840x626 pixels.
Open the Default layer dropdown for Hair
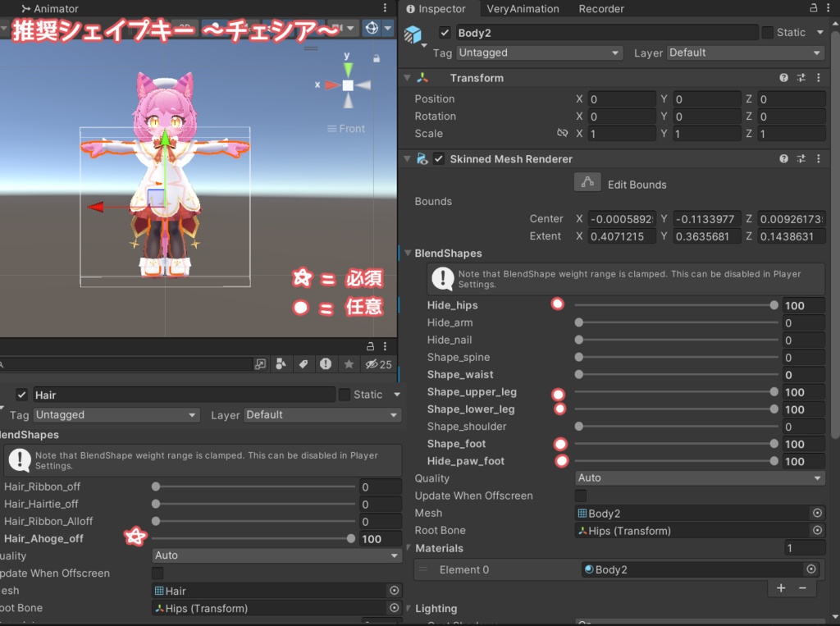point(322,415)
